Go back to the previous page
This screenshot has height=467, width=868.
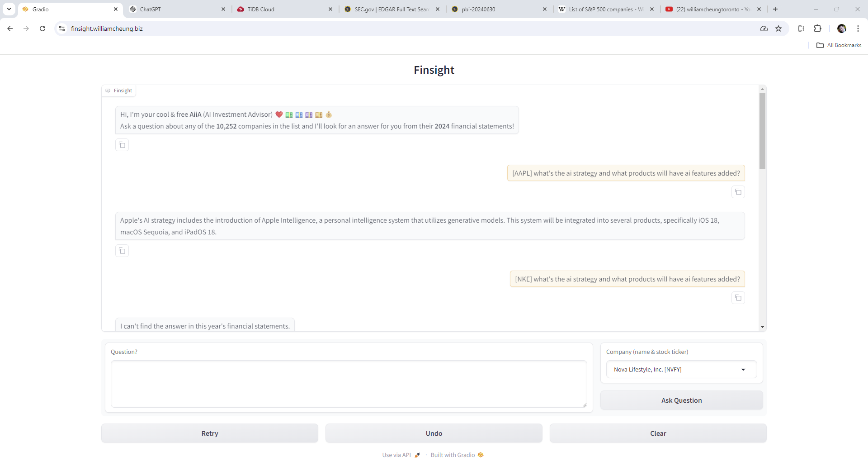coord(10,29)
